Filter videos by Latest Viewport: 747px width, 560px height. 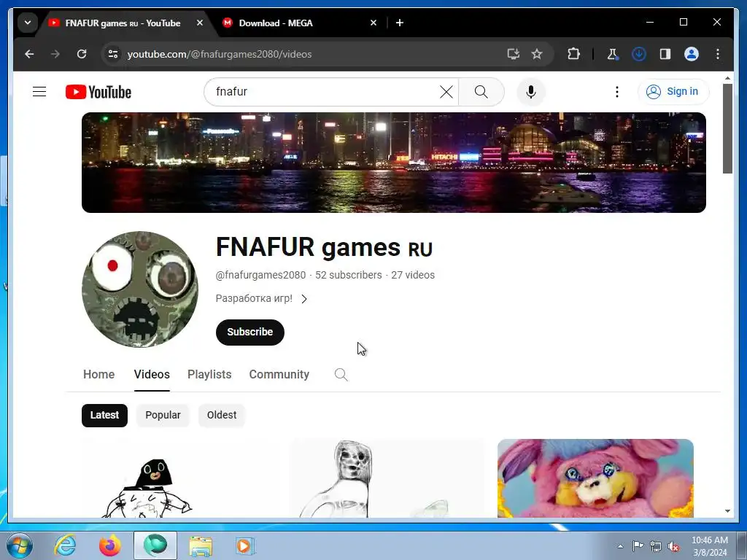click(x=104, y=415)
